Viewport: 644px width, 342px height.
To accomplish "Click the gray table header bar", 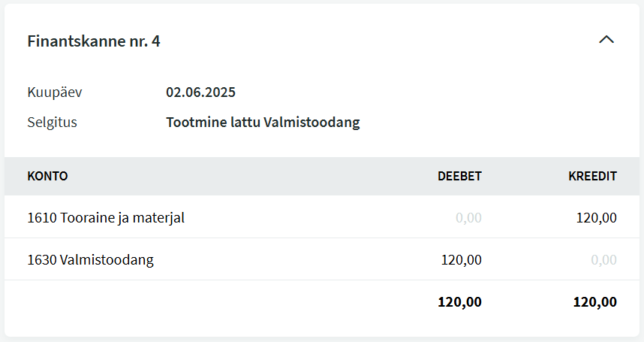I will pos(322,176).
